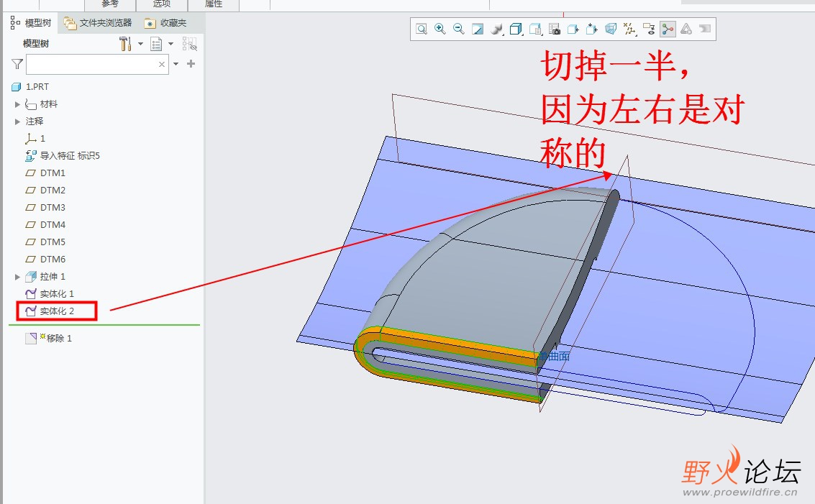This screenshot has width=815, height=504.
Task: Click the cube with left arrow icon
Action: tap(573, 29)
